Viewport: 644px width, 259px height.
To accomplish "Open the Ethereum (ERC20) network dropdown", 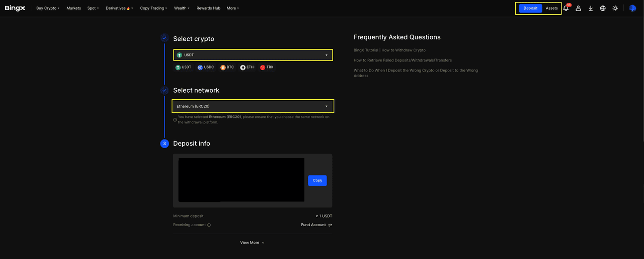I will pyautogui.click(x=253, y=106).
